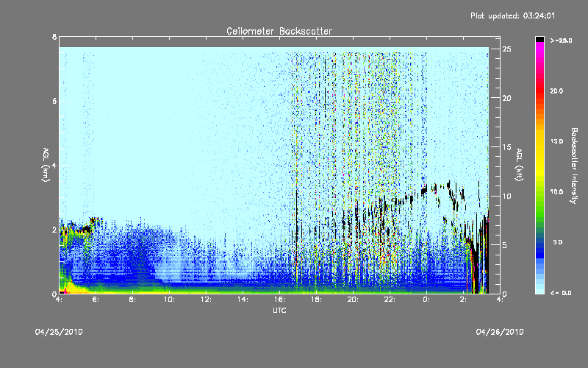
Task: Pick the black swatch atop the colorbar
Action: 539,40
